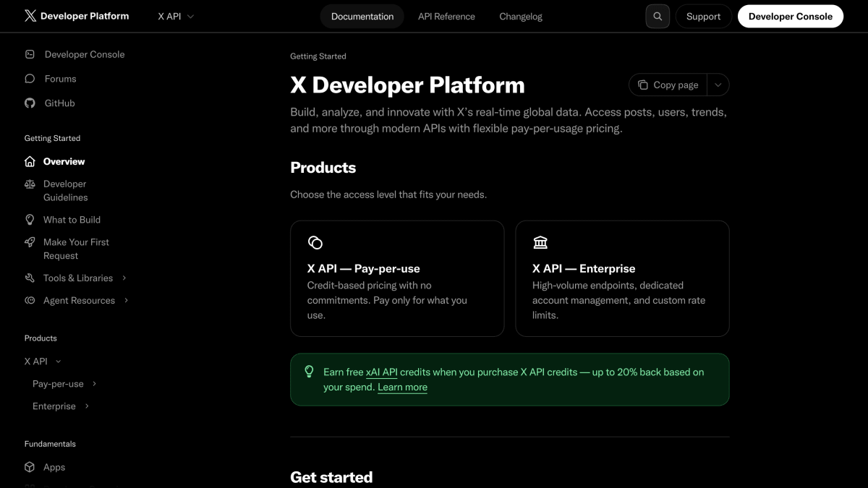Open the X API — Pay-per-use card

click(x=397, y=278)
